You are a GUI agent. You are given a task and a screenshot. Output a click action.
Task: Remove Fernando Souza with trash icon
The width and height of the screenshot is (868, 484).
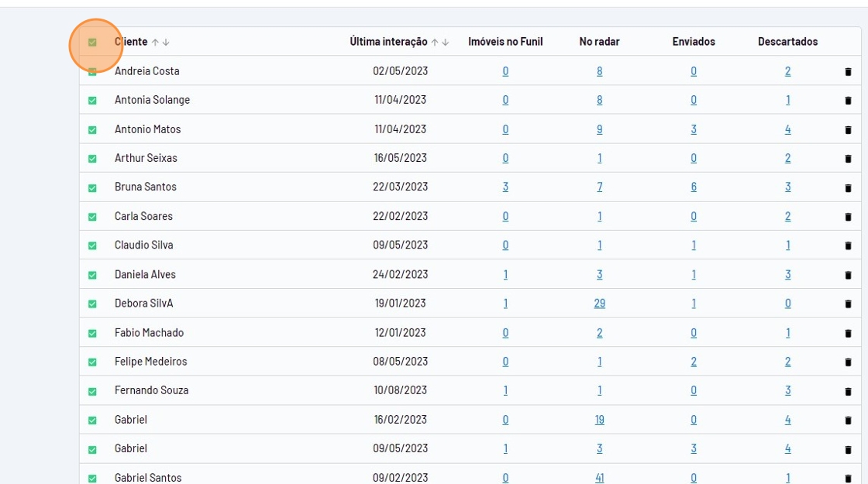point(847,391)
